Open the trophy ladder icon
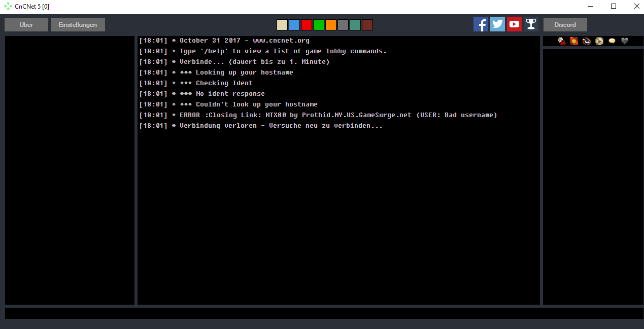This screenshot has height=329, width=644. [x=531, y=24]
